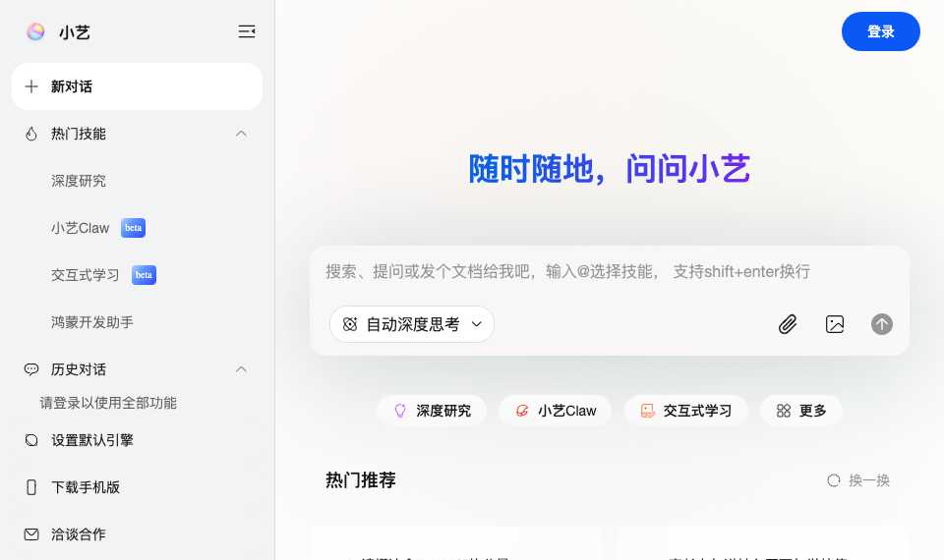
Task: Click the beta badge next to 交互式学习
Action: (144, 275)
